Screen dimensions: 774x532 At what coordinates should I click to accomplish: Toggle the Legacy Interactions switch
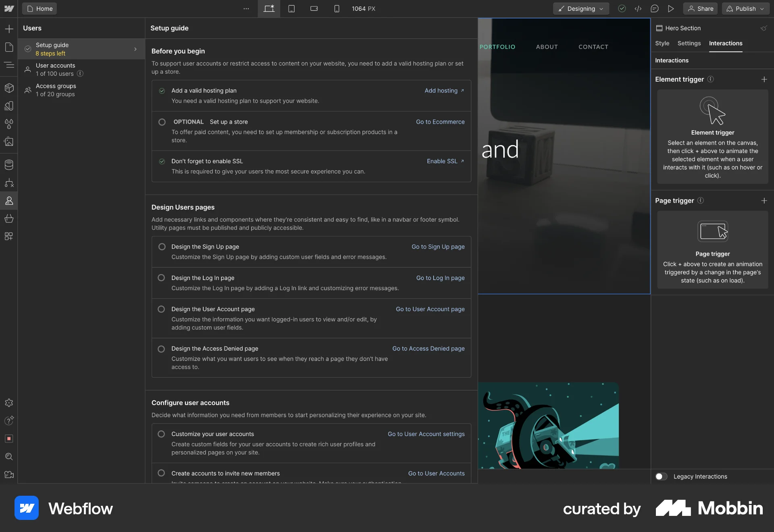tap(660, 476)
